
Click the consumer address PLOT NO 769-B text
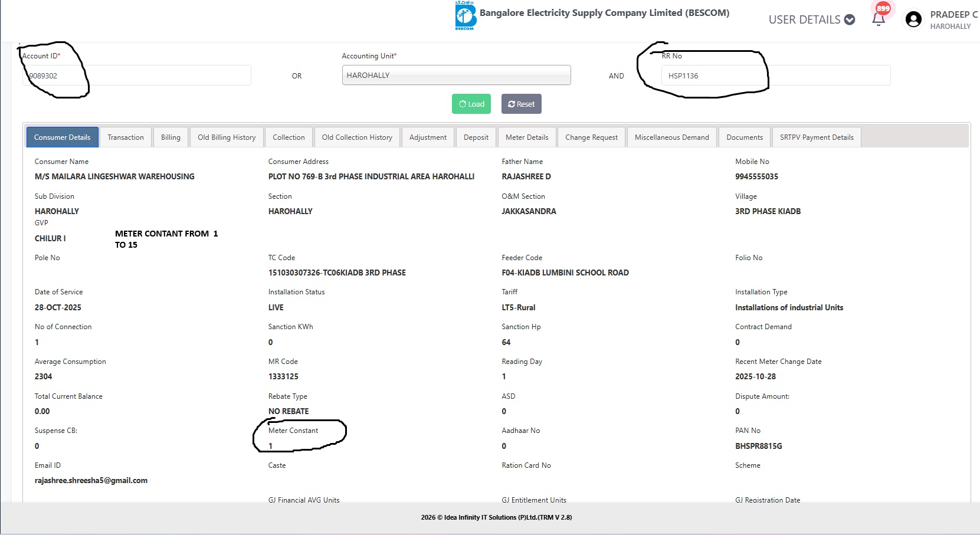point(371,176)
